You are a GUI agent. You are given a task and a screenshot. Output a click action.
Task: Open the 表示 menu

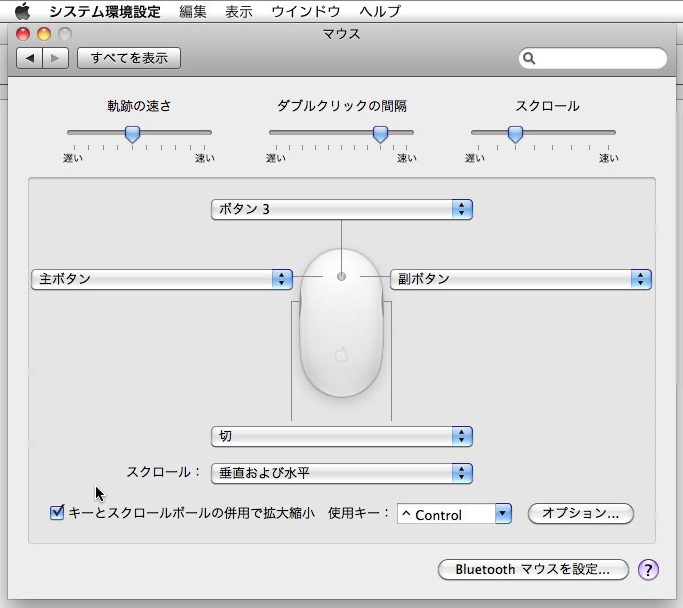239,11
